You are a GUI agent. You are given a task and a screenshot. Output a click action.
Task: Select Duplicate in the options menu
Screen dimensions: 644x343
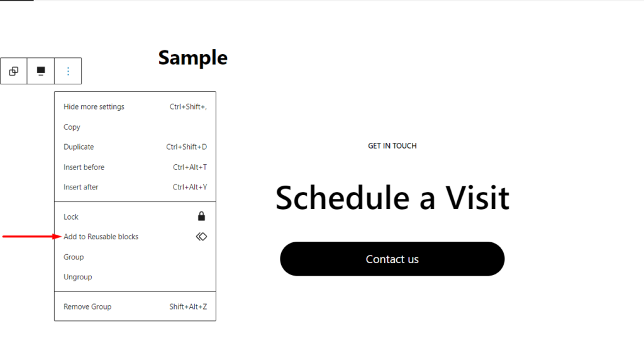[x=135, y=147]
